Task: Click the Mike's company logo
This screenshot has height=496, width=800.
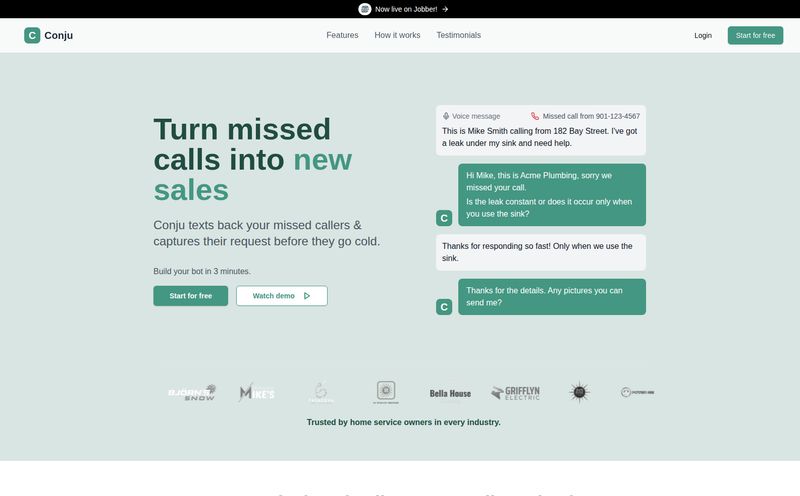Action: tap(257, 392)
